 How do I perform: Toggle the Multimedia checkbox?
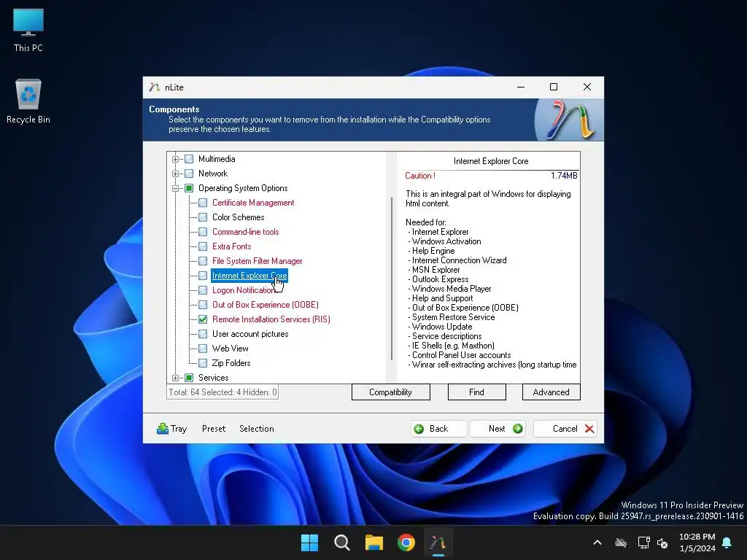[x=189, y=159]
